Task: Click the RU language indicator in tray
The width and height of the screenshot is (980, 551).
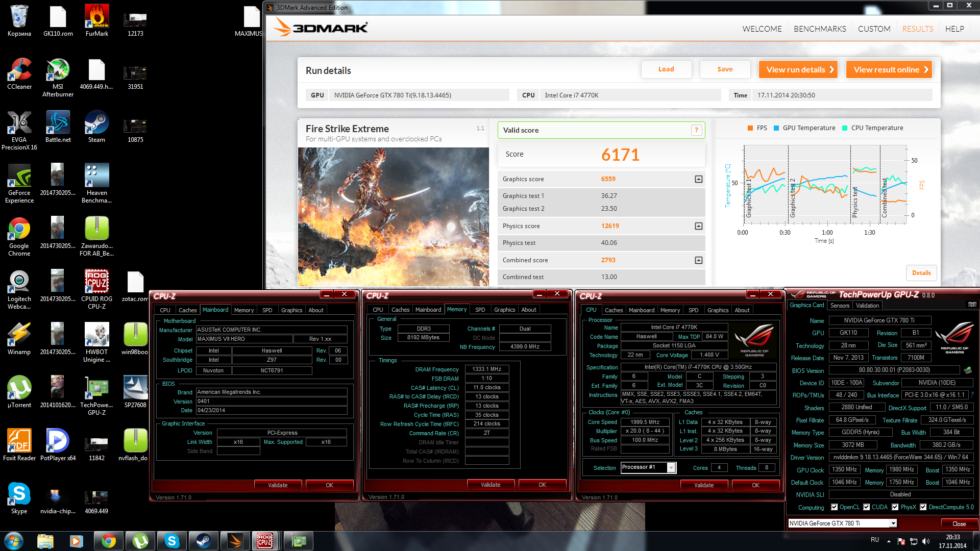Action: (x=874, y=540)
